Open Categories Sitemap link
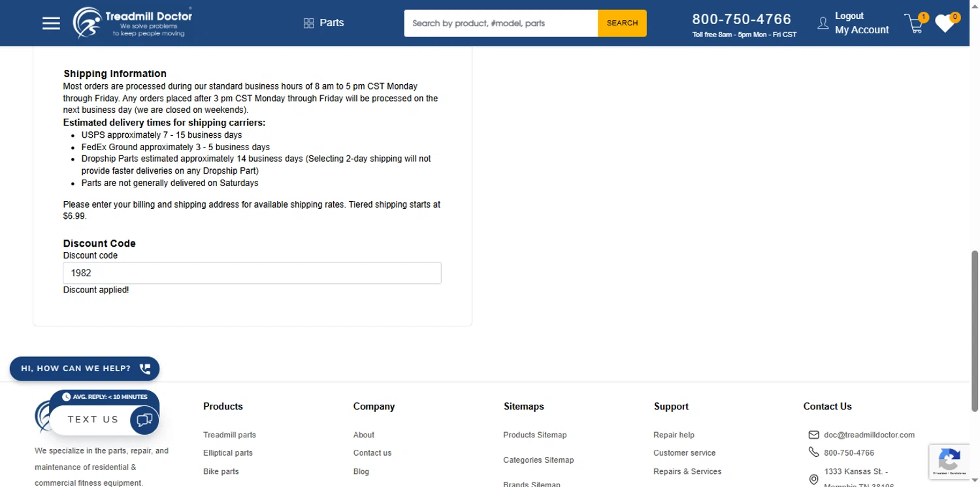980x487 pixels. pyautogui.click(x=538, y=460)
